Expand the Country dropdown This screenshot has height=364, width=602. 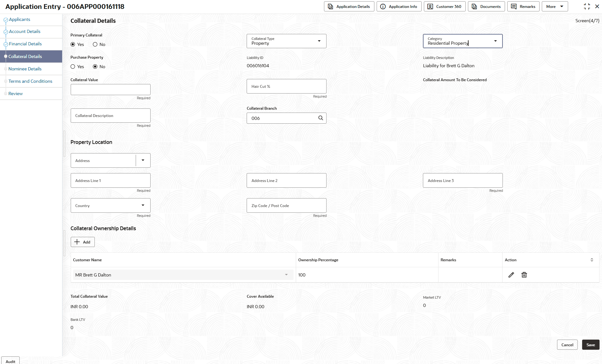coord(143,205)
